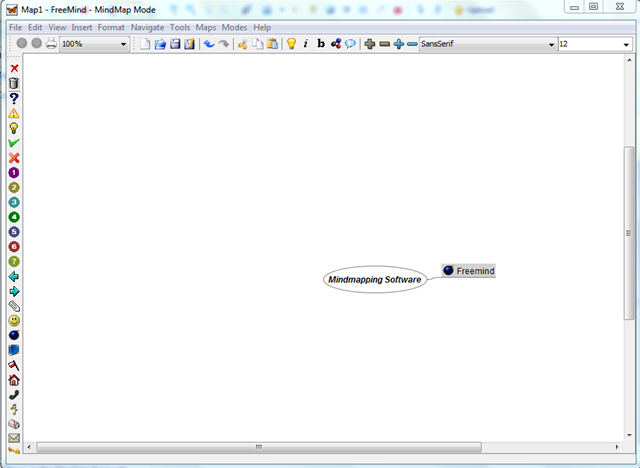Click the save-as floppy with pencil icon
Screen dimensions: 640x468
189,44
